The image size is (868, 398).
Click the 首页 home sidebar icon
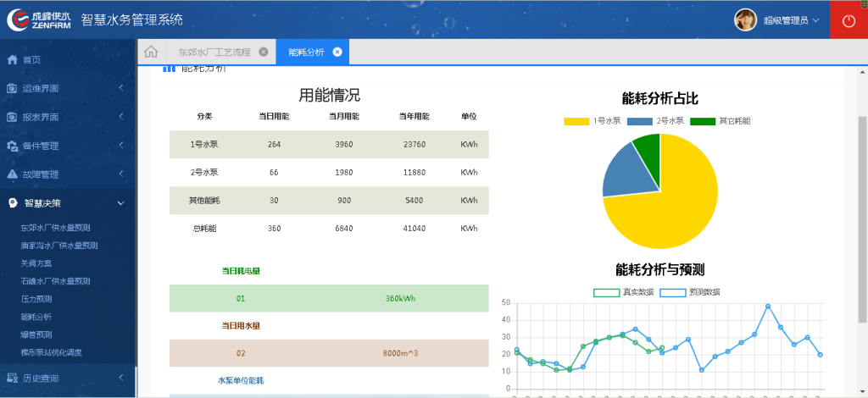[12, 60]
